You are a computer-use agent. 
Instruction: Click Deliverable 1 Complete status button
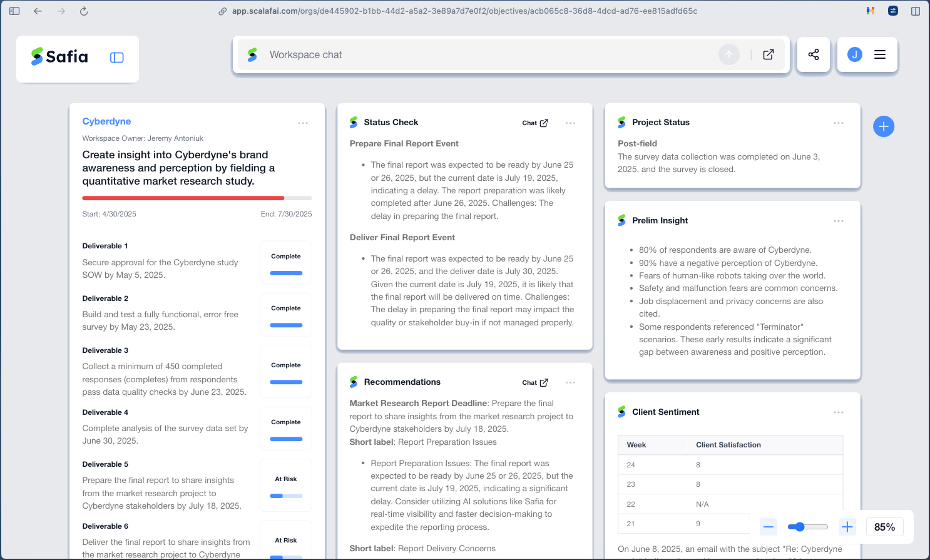[286, 263]
